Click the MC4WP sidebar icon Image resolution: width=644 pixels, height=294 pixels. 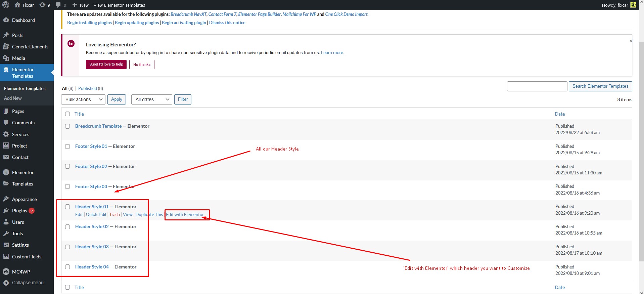click(x=6, y=271)
